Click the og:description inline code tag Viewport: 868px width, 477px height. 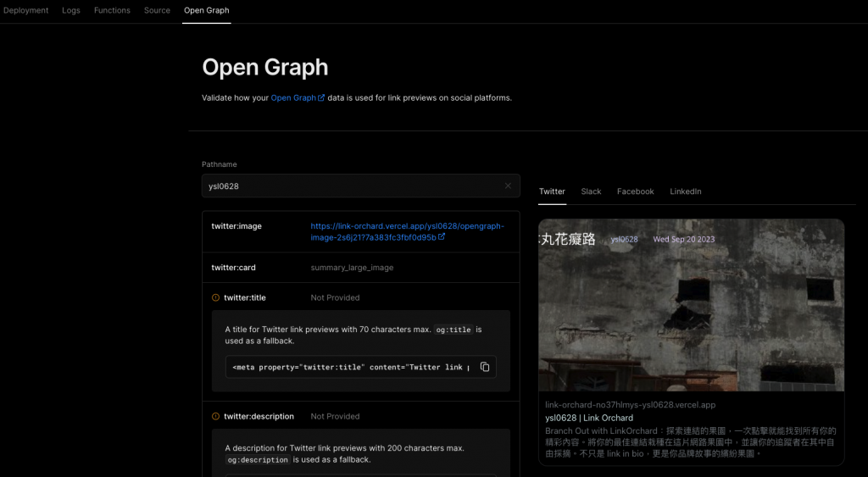coord(258,460)
